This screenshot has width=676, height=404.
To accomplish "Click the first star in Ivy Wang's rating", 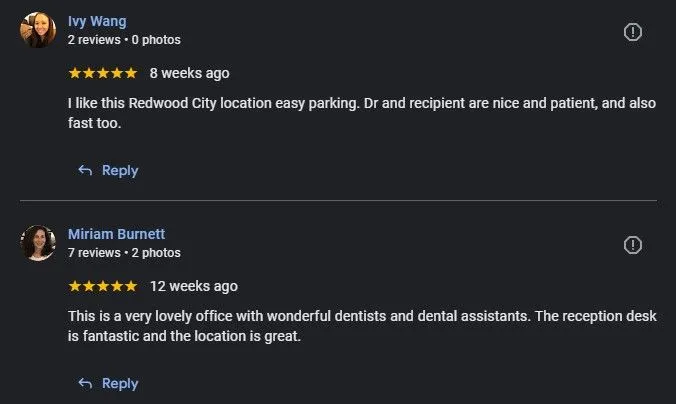I will coord(74,73).
